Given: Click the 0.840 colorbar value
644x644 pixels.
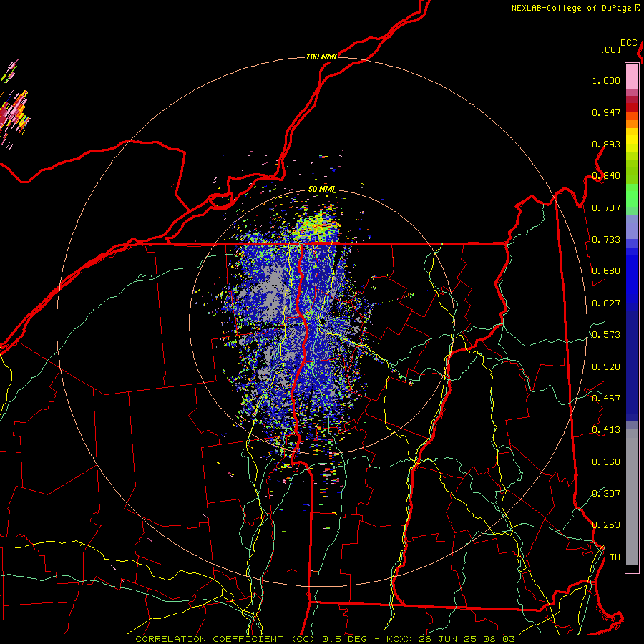Looking at the screenshot, I should 606,176.
